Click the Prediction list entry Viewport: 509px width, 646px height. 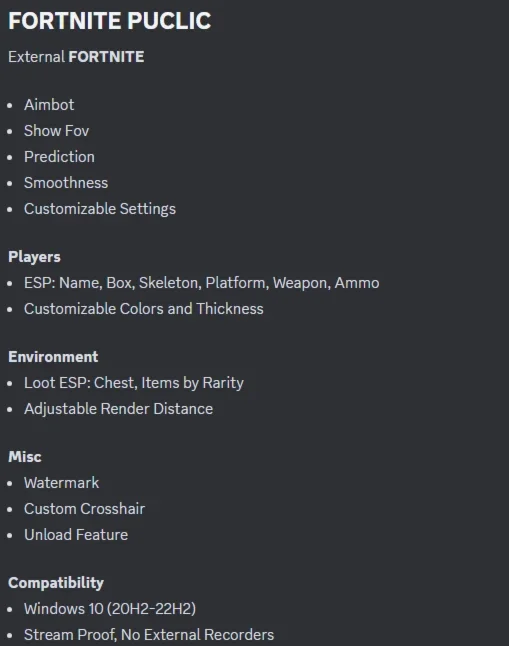pyautogui.click(x=59, y=157)
